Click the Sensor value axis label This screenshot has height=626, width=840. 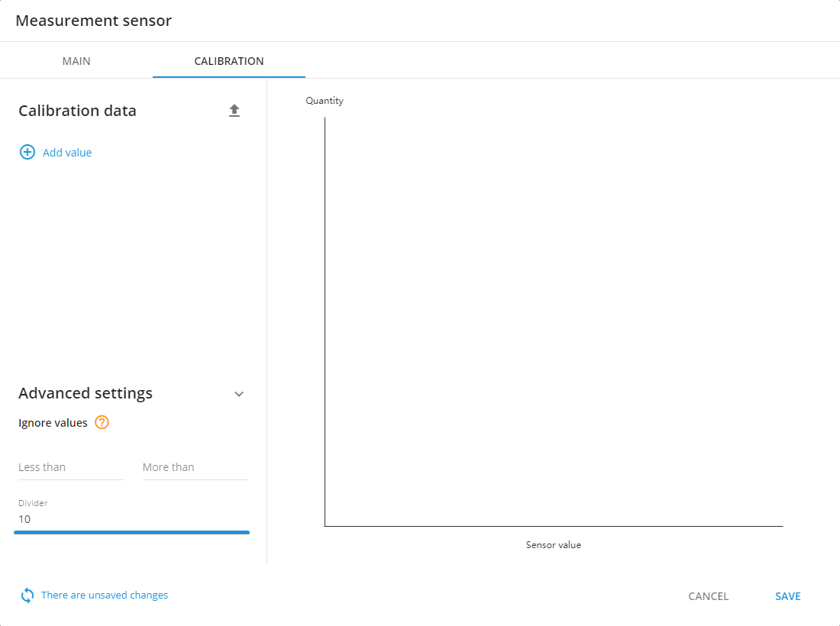(x=554, y=544)
